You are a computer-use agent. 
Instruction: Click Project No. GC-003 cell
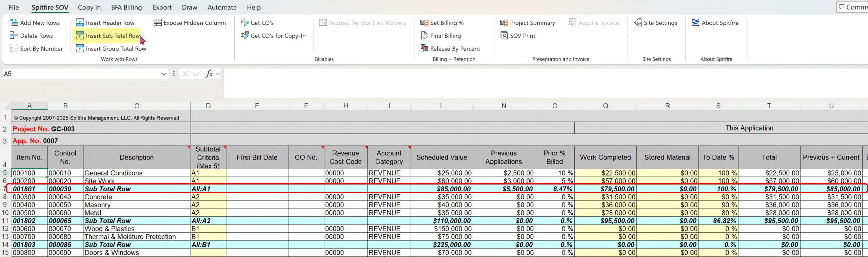click(101, 129)
